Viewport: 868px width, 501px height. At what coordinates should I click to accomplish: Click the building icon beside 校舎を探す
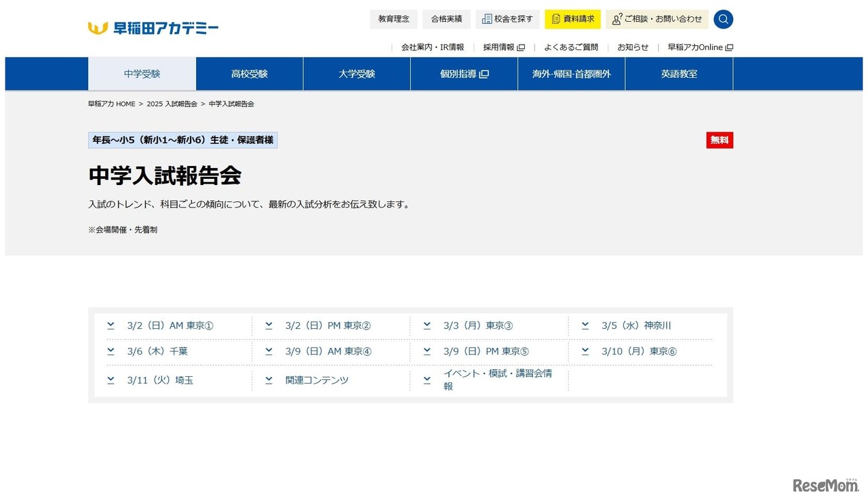[x=486, y=19]
